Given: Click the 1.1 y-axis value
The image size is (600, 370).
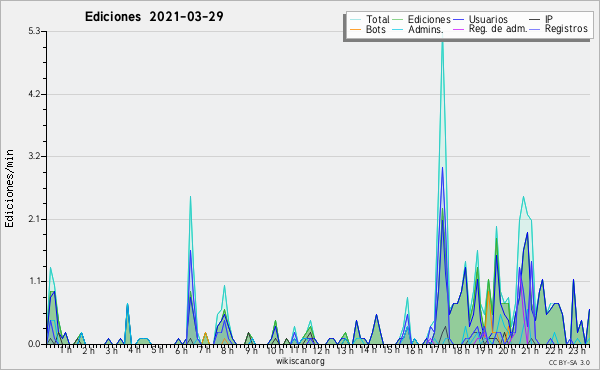Looking at the screenshot, I should 34,282.
